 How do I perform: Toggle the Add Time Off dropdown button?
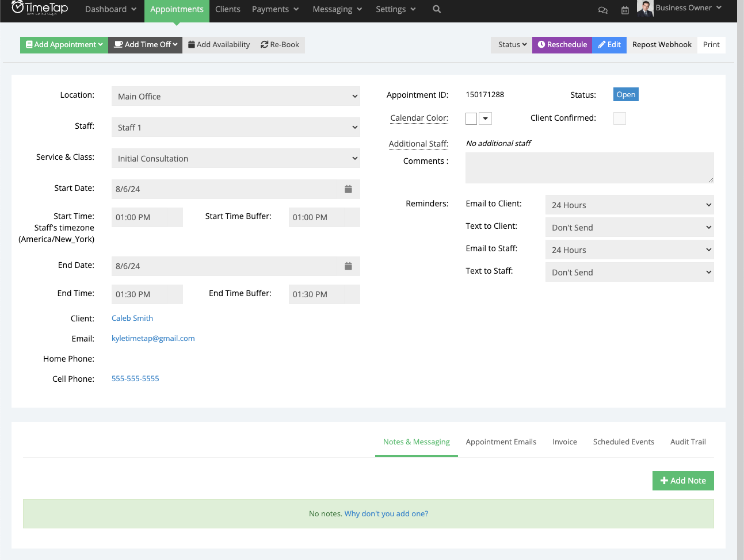tap(145, 44)
